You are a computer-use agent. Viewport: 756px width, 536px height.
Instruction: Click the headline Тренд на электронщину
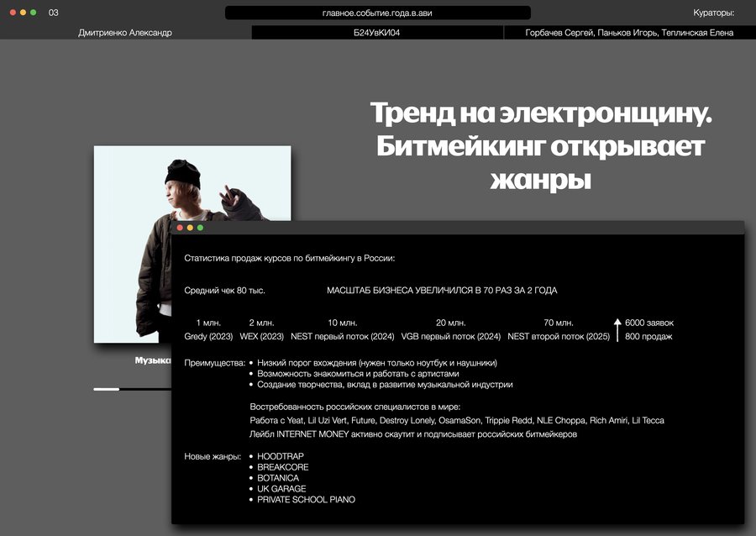tap(541, 113)
